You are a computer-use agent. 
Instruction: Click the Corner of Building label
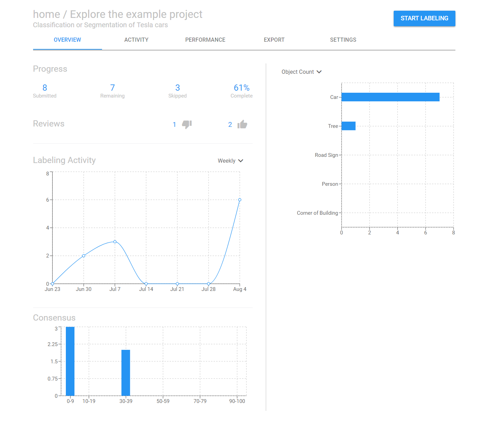(x=317, y=213)
